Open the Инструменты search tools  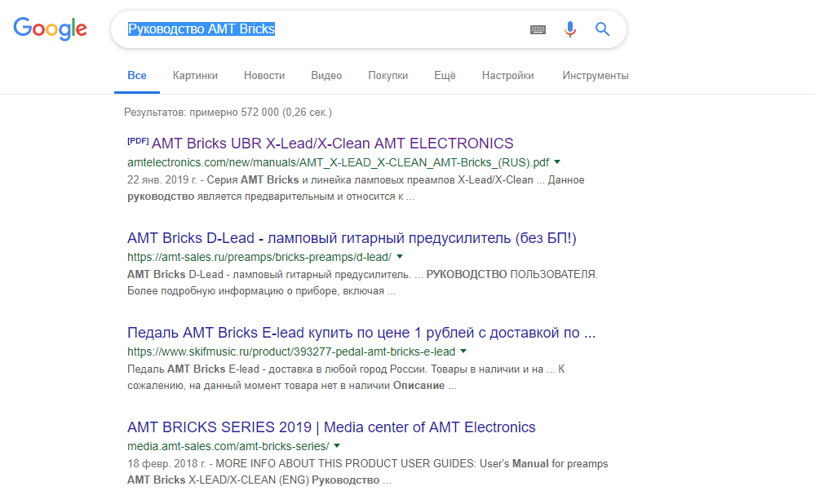(595, 75)
